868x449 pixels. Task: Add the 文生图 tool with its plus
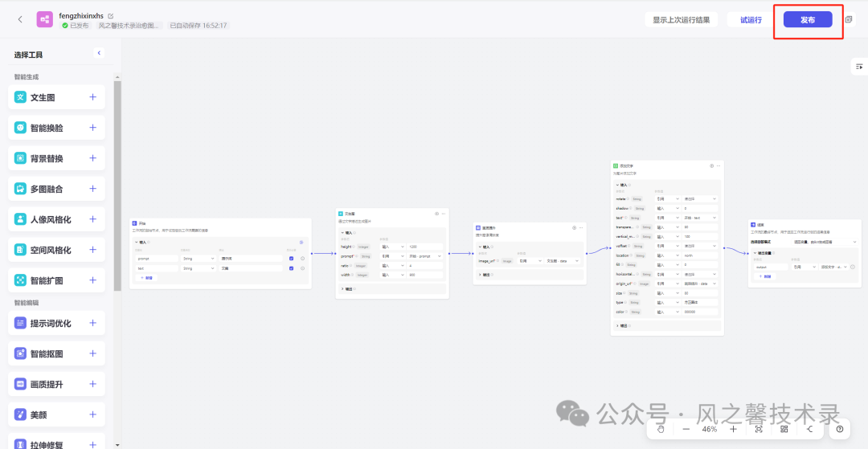coord(92,97)
